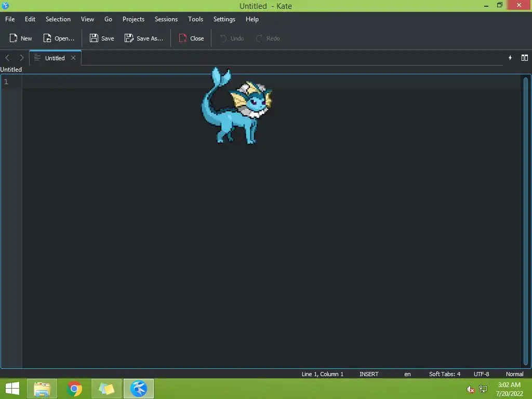This screenshot has width=532, height=399.
Task: Click the muted volume tray icon
Action: [x=470, y=389]
